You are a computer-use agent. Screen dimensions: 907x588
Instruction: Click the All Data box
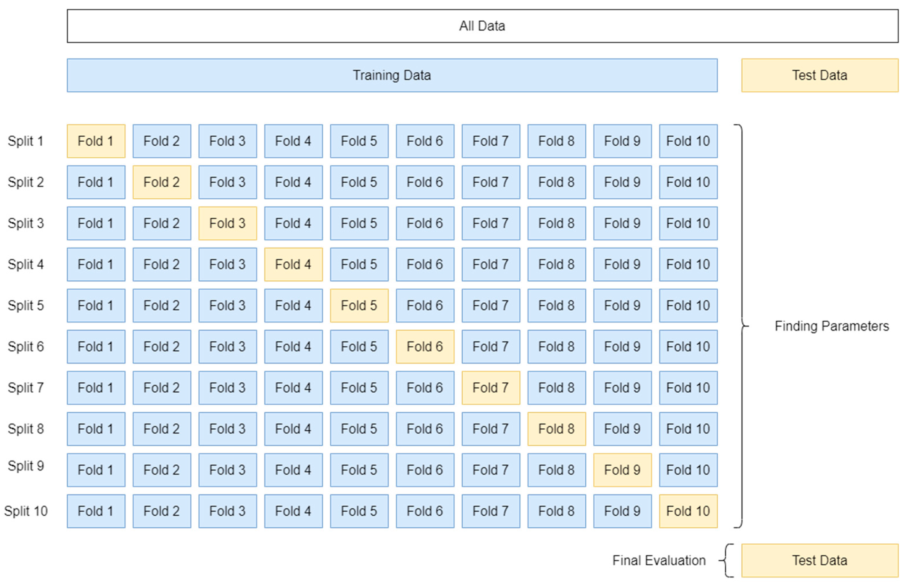pyautogui.click(x=482, y=26)
